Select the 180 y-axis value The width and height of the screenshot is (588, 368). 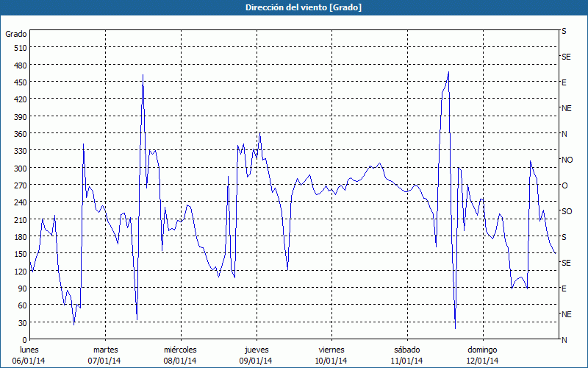tap(21, 237)
